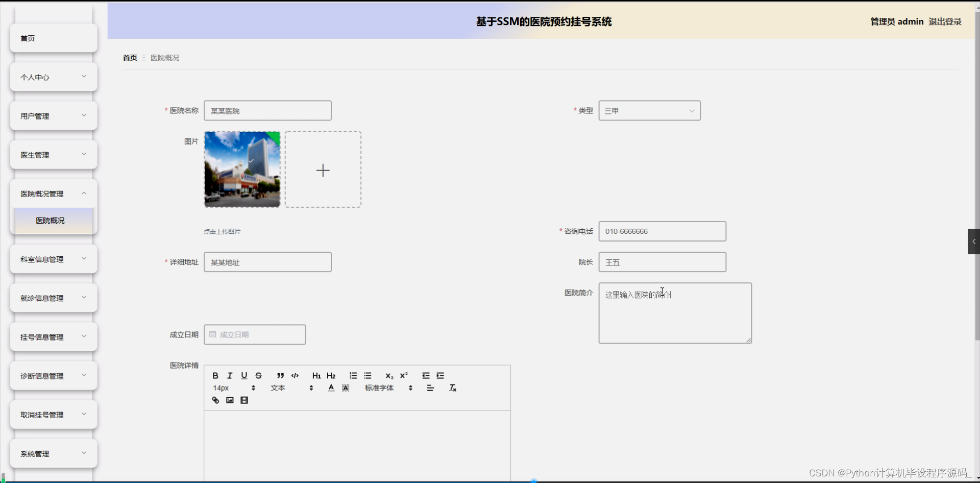The height and width of the screenshot is (483, 980).
Task: Expand the 系统管理 sidebar section
Action: (x=53, y=453)
